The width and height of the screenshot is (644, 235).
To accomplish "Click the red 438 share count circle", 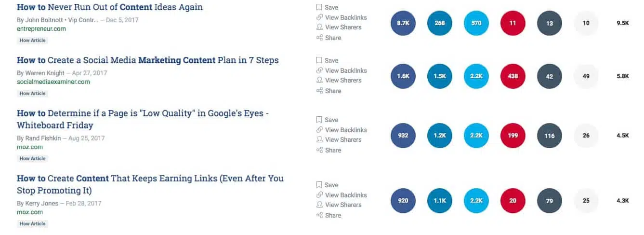I will pos(513,76).
